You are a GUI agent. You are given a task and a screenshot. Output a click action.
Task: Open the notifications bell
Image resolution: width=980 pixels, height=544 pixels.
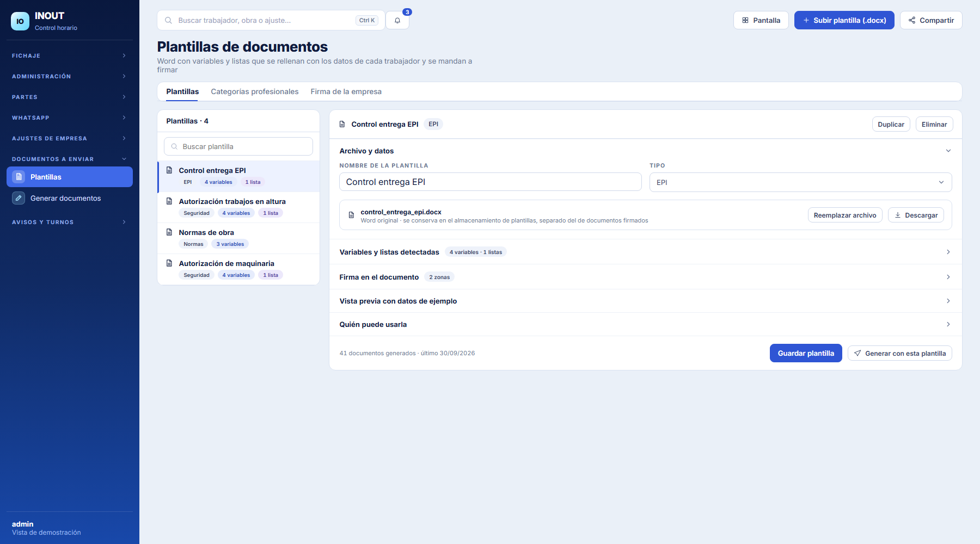click(x=397, y=21)
